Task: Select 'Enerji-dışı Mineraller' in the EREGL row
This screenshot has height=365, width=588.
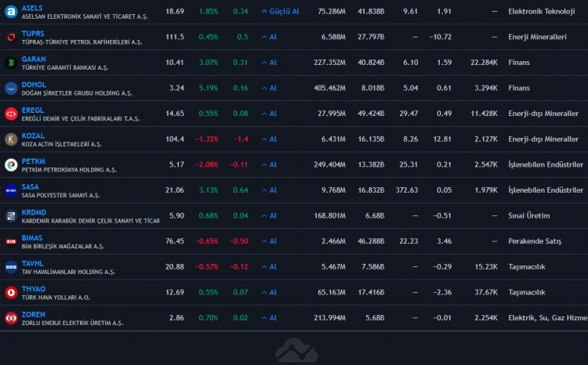Action: click(x=543, y=114)
